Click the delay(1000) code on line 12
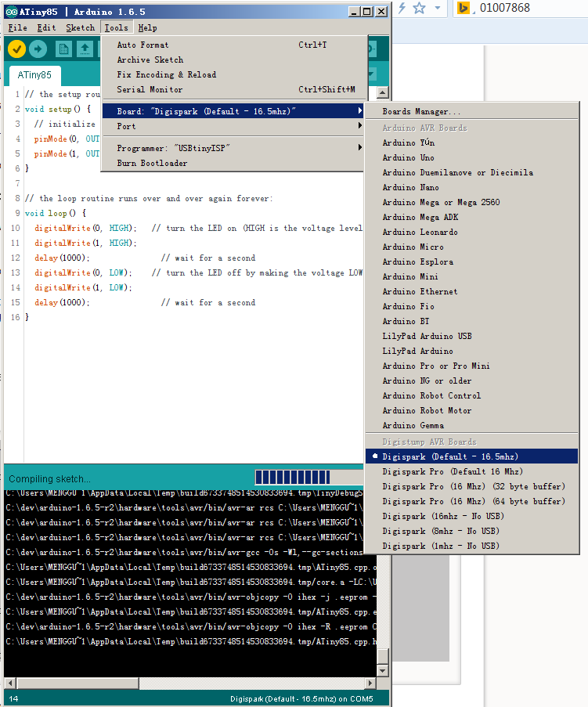 point(62,258)
